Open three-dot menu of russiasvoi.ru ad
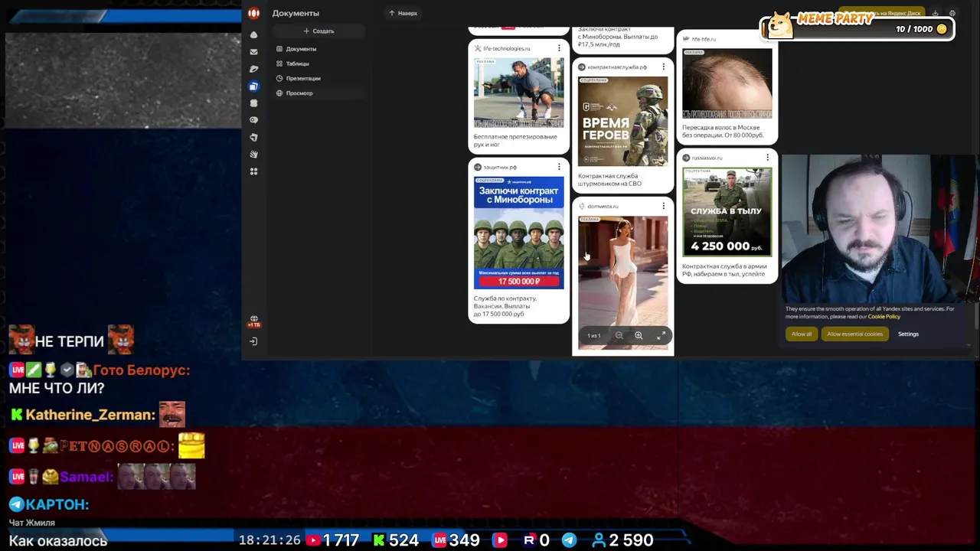Viewport: 980px width, 551px height. (767, 158)
